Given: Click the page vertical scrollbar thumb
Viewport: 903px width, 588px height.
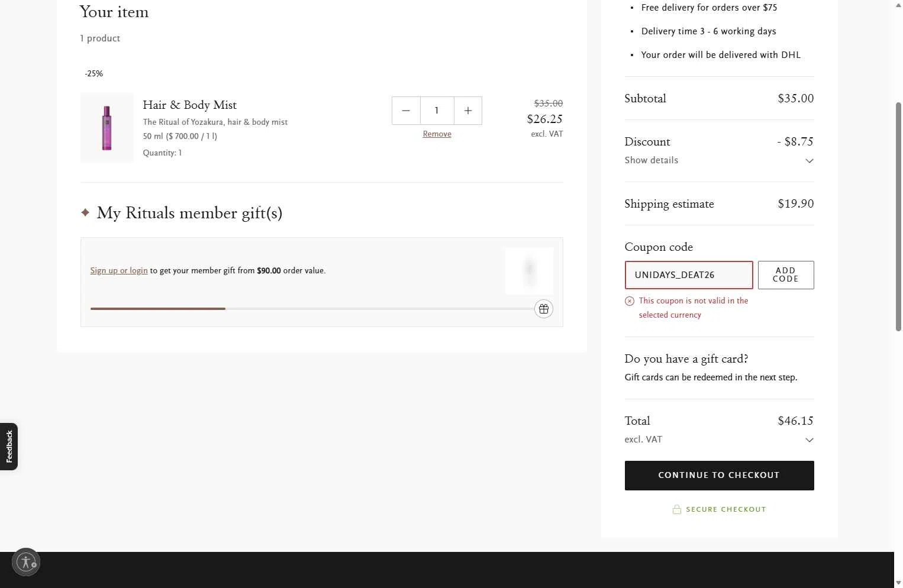Looking at the screenshot, I should click(x=898, y=217).
